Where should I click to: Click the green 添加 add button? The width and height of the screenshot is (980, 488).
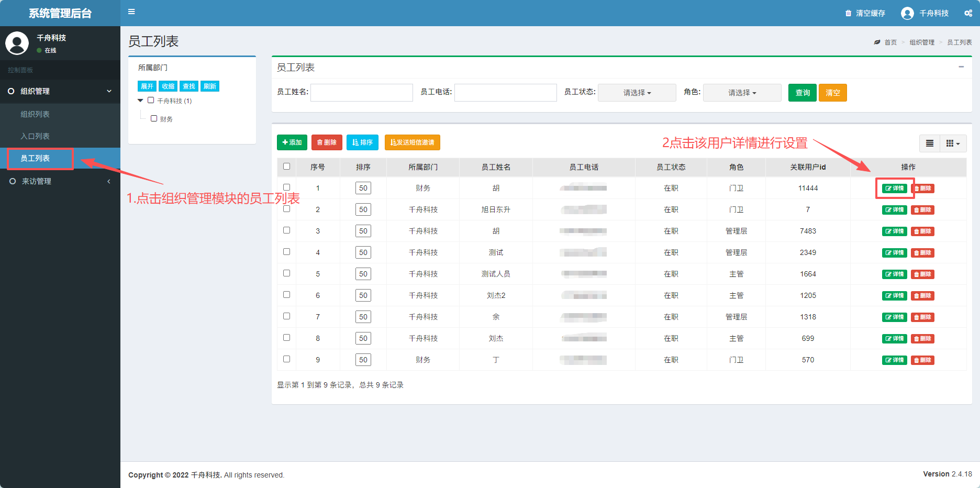point(292,142)
